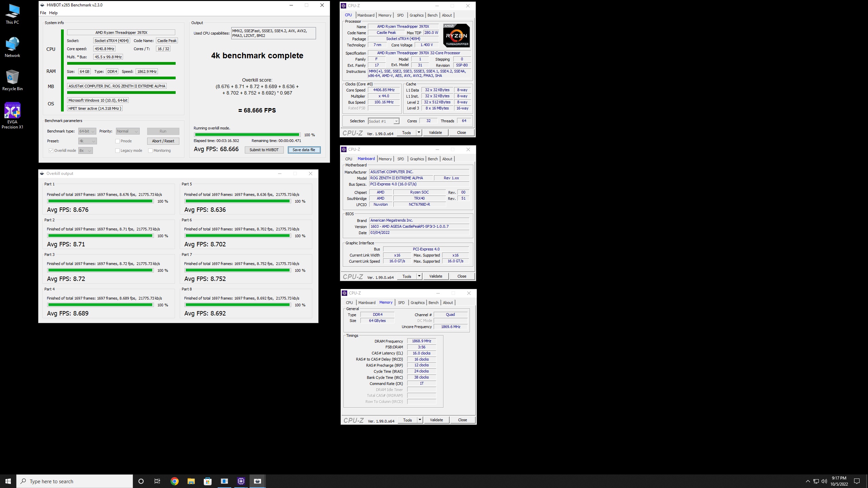Click Tools button in CPU-Z Memory window
868x488 pixels.
click(408, 420)
